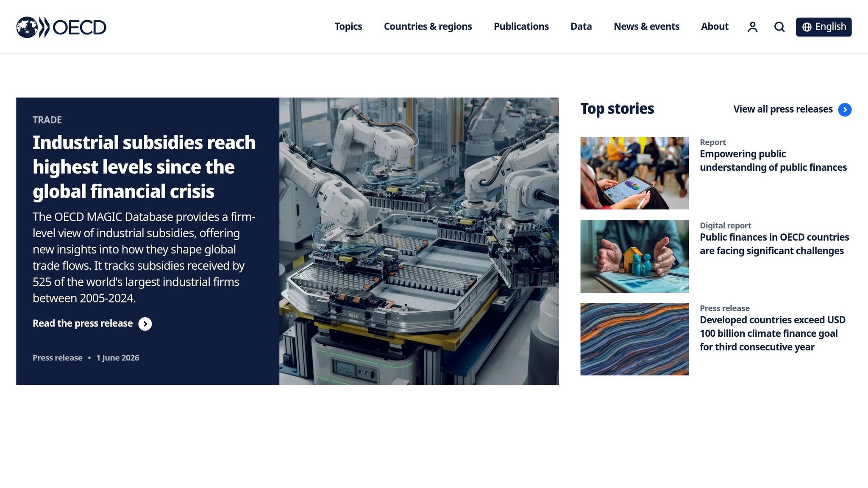The width and height of the screenshot is (868, 488).
Task: Open the English language selector
Action: (x=823, y=27)
